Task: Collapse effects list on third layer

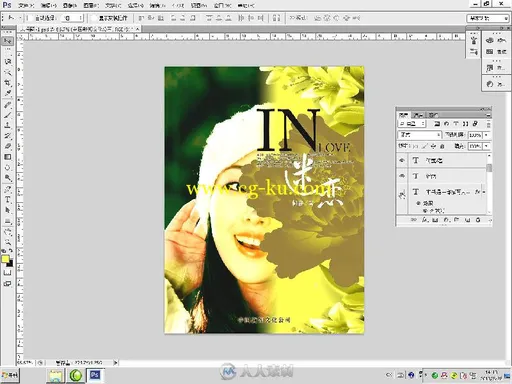Action: tap(484, 192)
